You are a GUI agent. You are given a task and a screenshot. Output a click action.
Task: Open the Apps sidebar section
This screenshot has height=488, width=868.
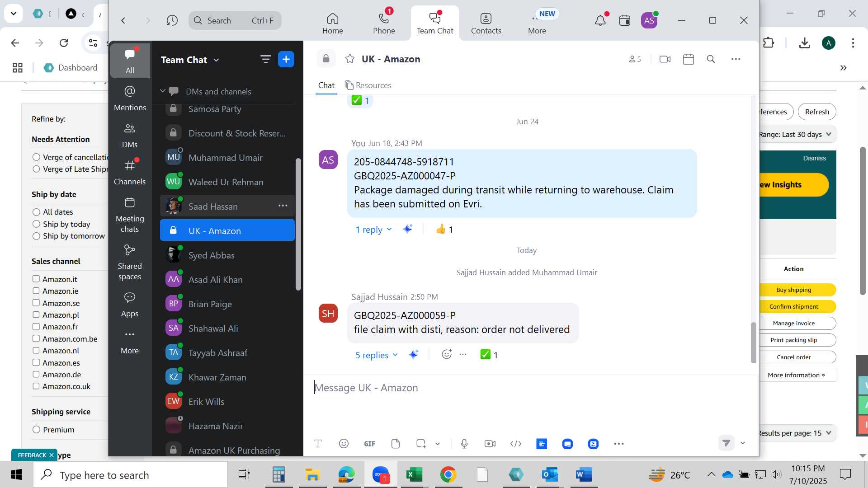[x=130, y=305]
